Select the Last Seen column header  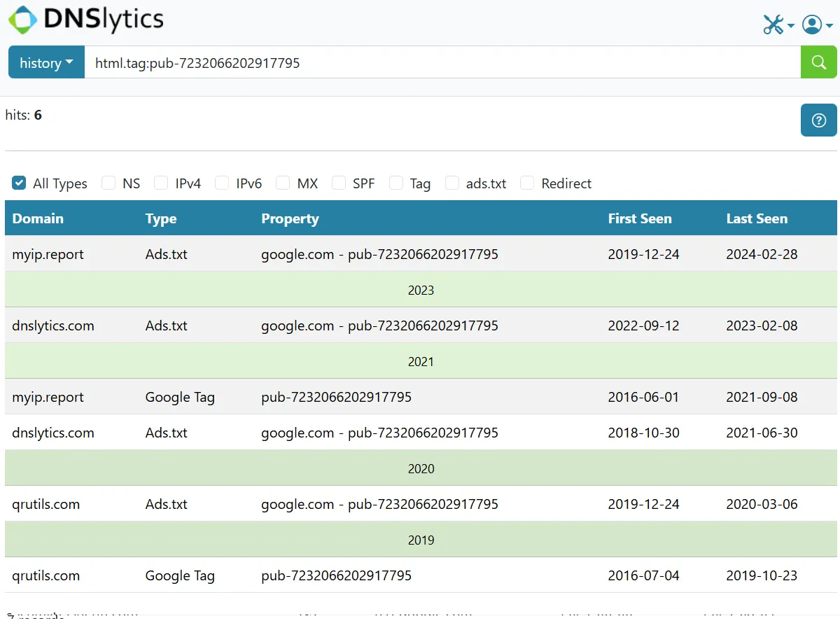(x=757, y=218)
